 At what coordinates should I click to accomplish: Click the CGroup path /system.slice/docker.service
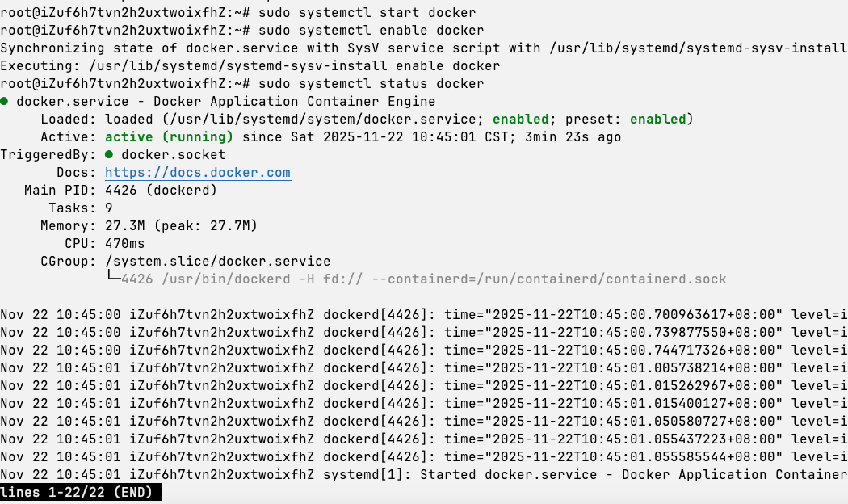(218, 261)
